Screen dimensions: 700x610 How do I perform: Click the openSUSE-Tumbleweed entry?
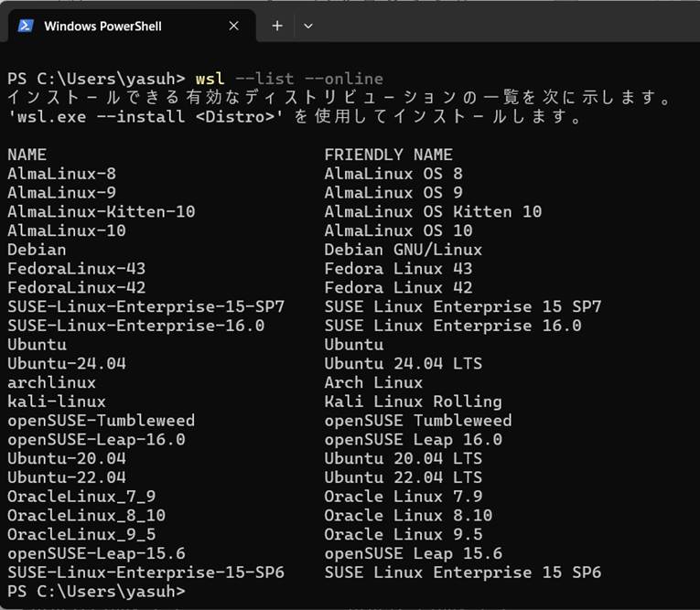coord(101,421)
